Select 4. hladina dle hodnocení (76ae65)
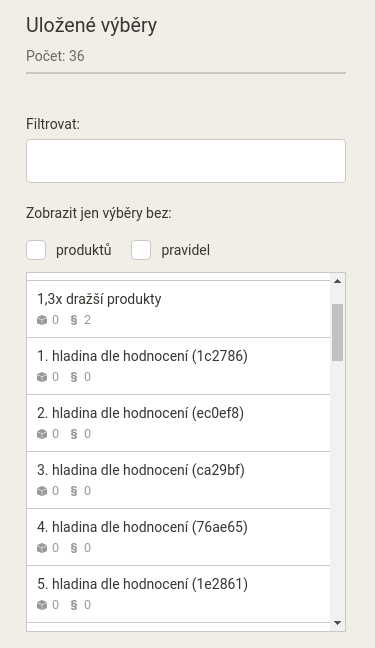The width and height of the screenshot is (375, 648). coord(179,537)
